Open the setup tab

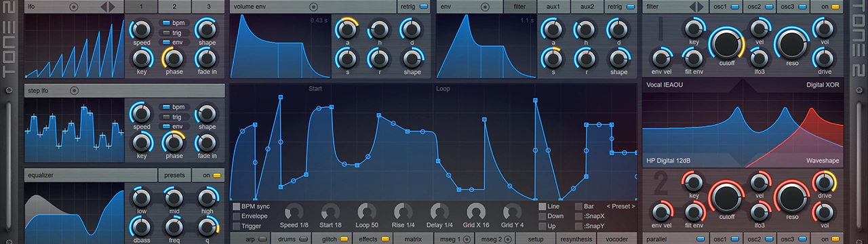pyautogui.click(x=536, y=239)
